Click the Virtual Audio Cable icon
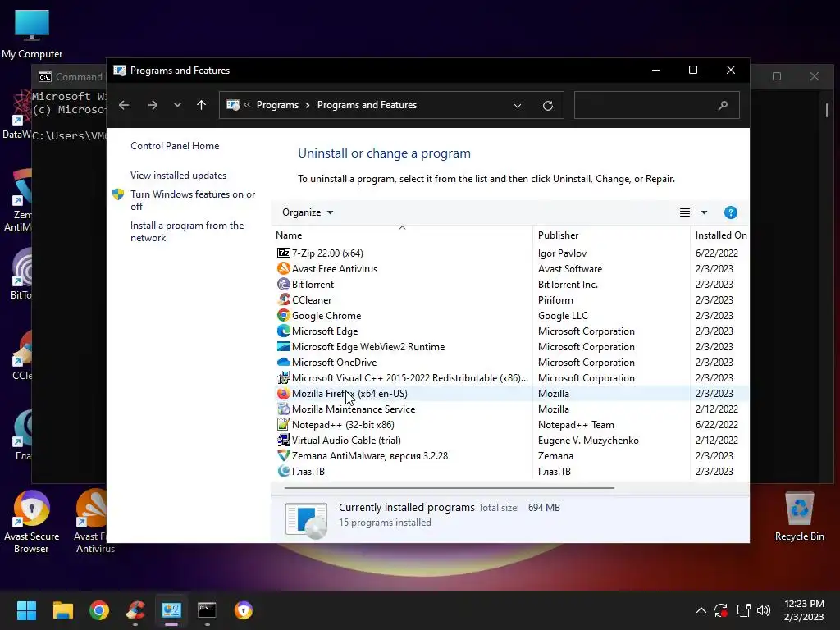Screen dimensions: 840x630 [283, 440]
